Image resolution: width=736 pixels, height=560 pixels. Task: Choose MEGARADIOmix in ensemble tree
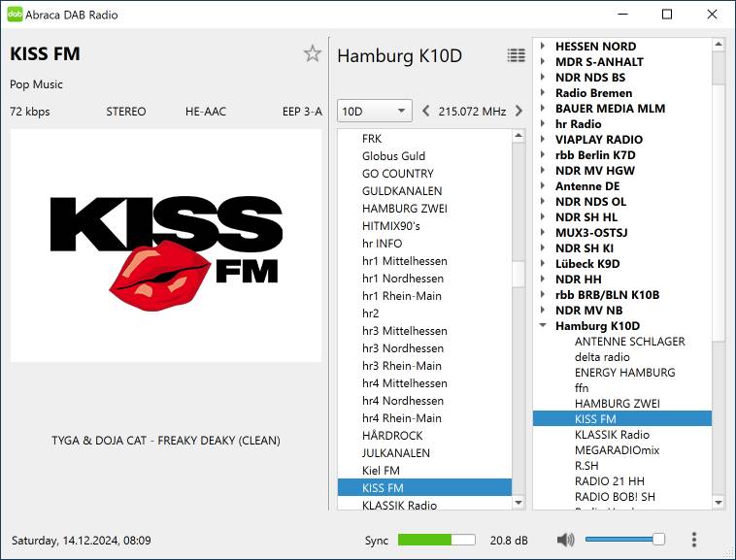pyautogui.click(x=617, y=450)
